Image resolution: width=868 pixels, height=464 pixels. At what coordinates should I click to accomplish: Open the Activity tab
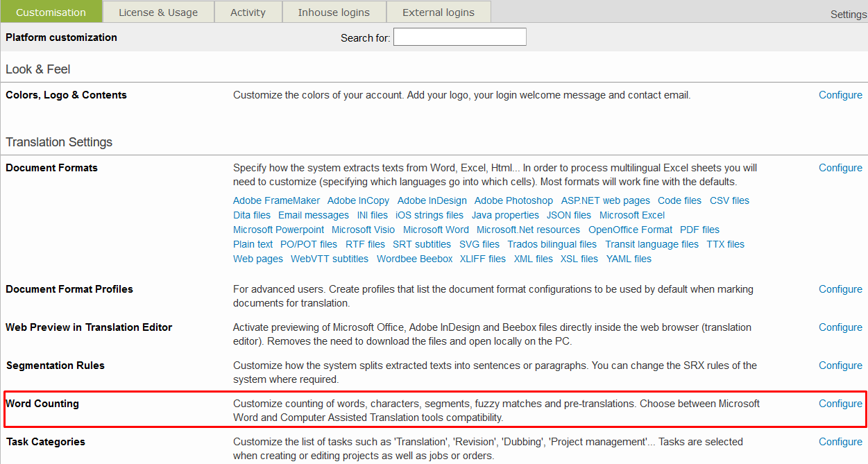pos(248,12)
